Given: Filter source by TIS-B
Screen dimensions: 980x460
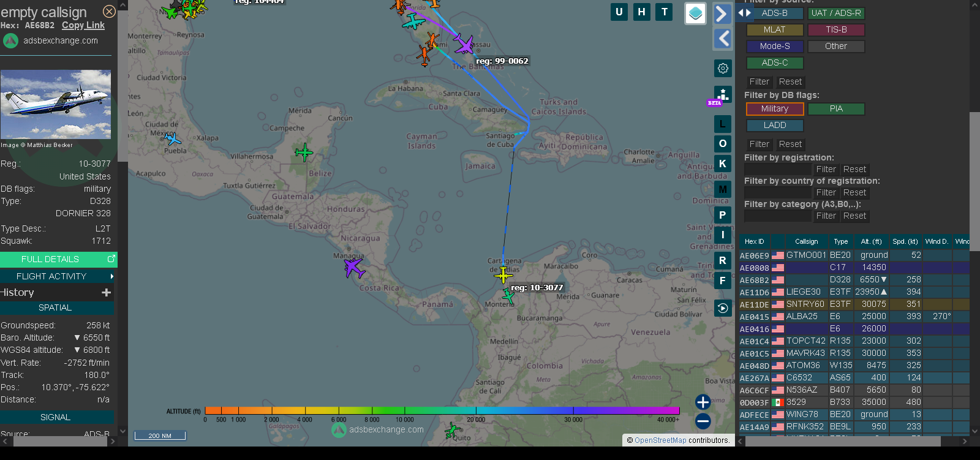Looking at the screenshot, I should pos(836,29).
